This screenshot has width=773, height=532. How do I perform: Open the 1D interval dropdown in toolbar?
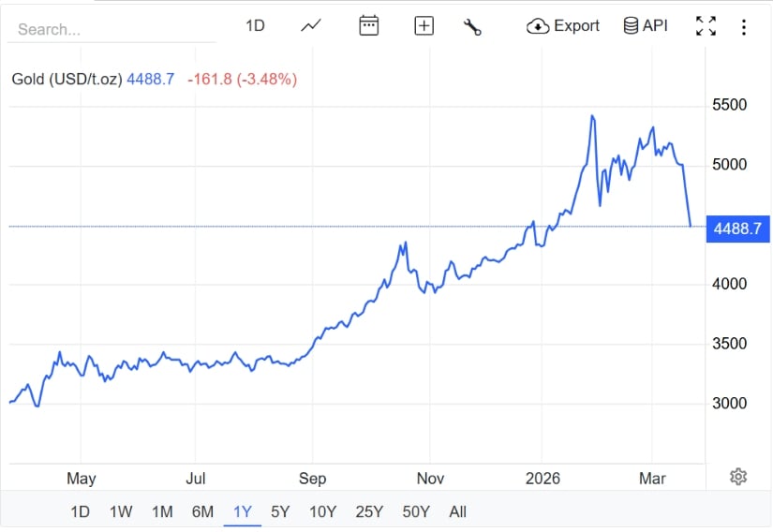click(256, 26)
